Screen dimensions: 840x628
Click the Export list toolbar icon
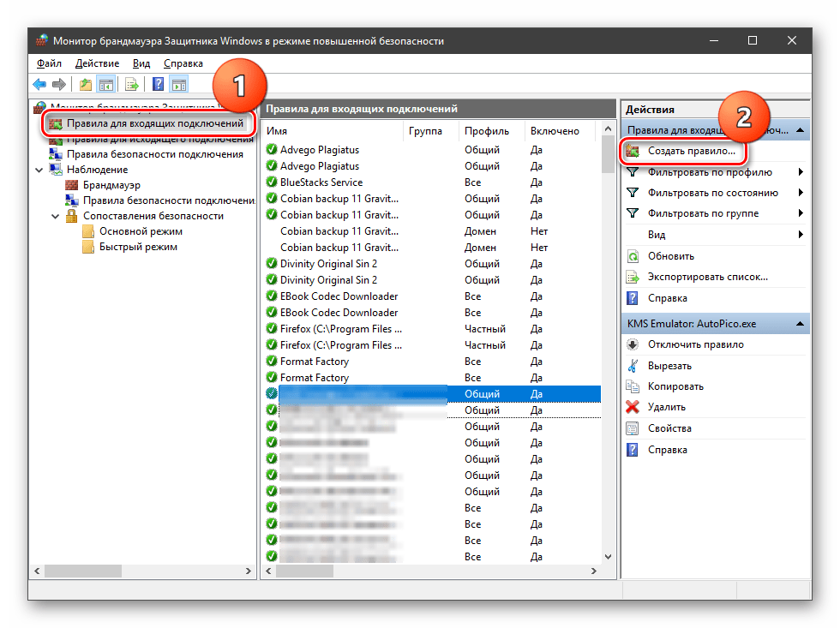coord(132,84)
